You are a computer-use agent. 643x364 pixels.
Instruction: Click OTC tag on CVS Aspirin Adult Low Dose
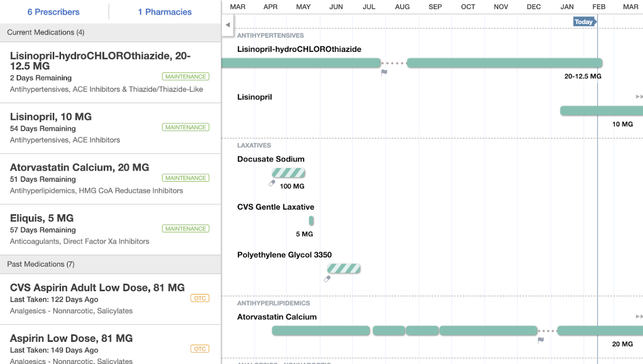[x=200, y=298]
